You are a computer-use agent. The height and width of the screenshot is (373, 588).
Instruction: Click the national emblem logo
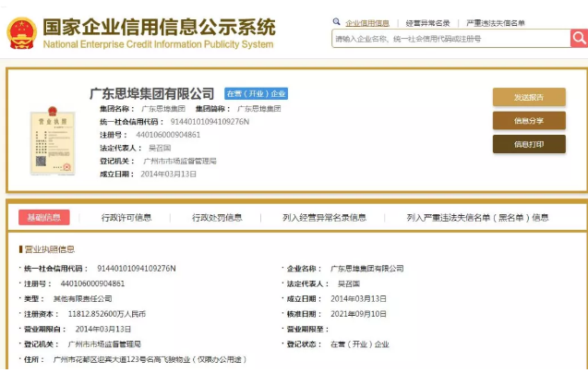coord(22,33)
